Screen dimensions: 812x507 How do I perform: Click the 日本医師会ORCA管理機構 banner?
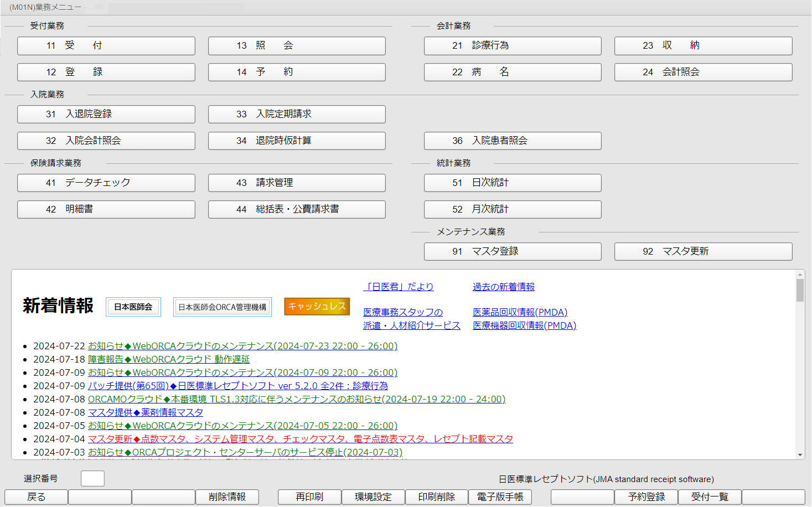pyautogui.click(x=223, y=307)
